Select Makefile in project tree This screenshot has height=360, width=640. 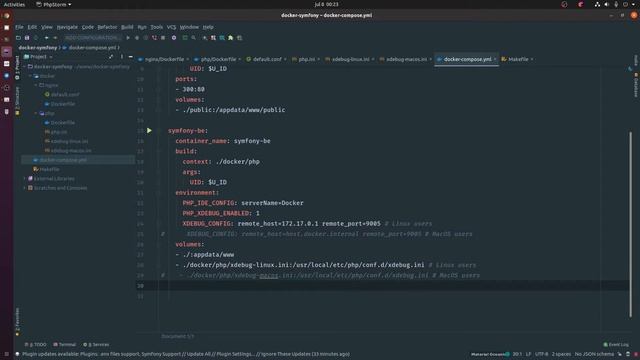click(x=46, y=169)
